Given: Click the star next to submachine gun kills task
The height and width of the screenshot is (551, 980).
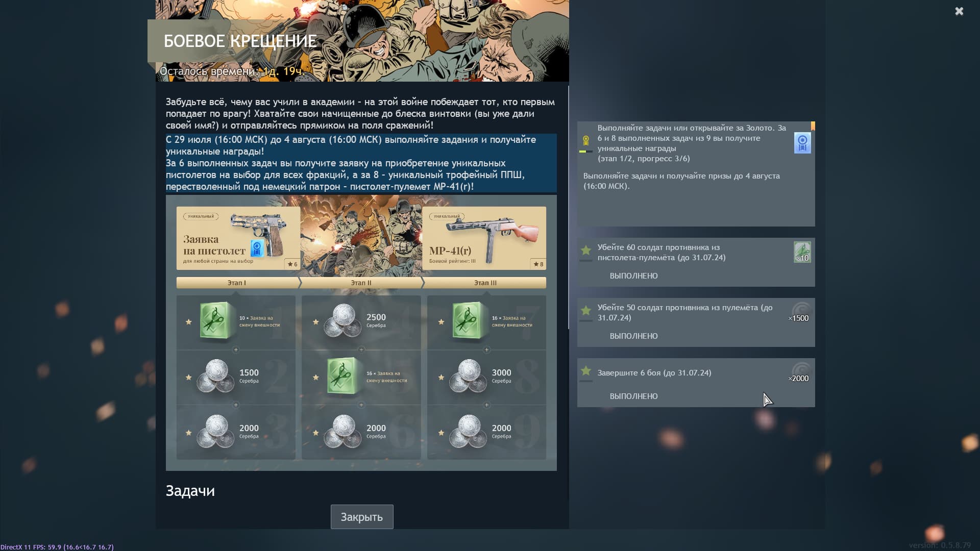Looking at the screenshot, I should (586, 250).
